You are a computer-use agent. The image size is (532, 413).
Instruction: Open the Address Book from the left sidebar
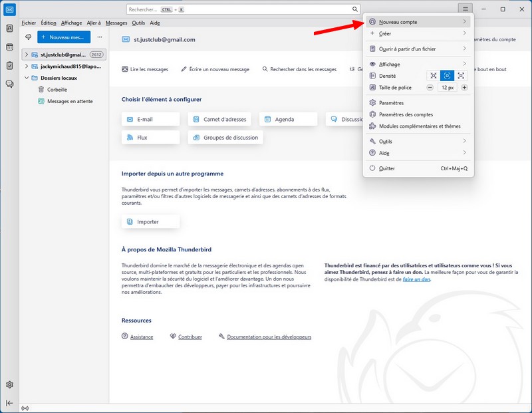pyautogui.click(x=10, y=29)
